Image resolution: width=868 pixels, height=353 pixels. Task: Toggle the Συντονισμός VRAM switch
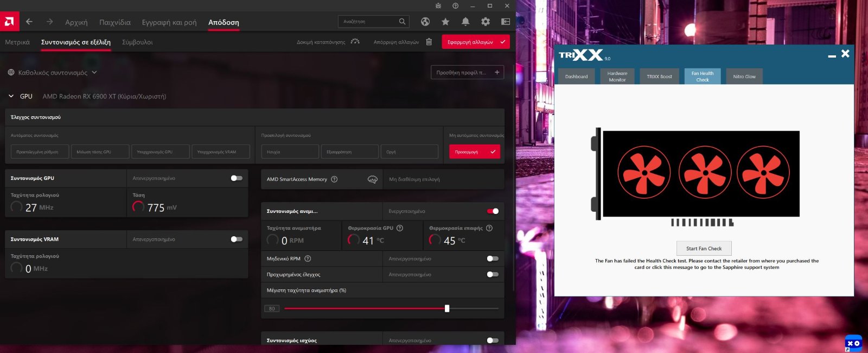pos(237,239)
